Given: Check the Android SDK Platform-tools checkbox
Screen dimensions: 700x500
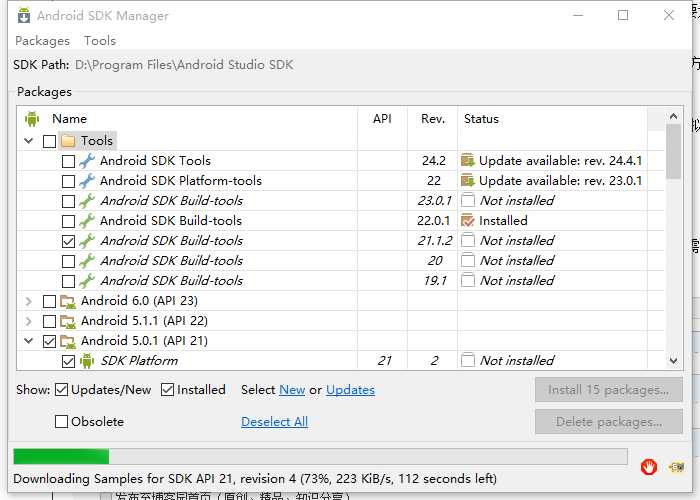Looking at the screenshot, I should tap(68, 181).
